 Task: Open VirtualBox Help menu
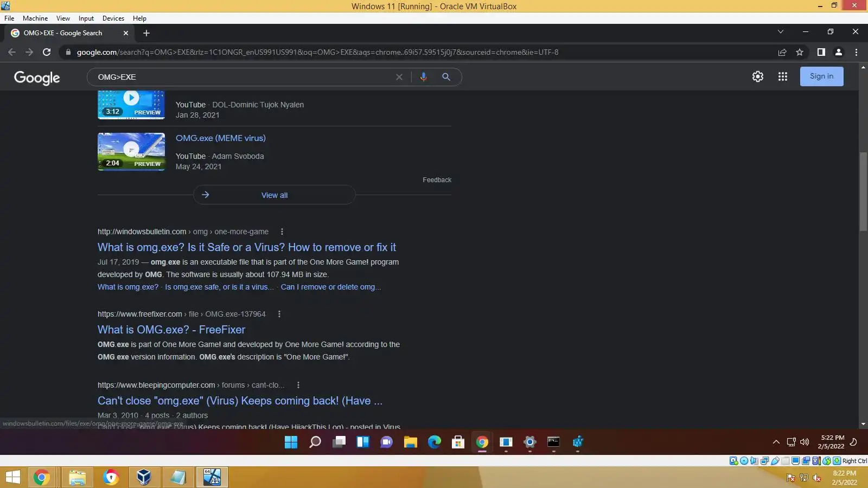point(139,18)
